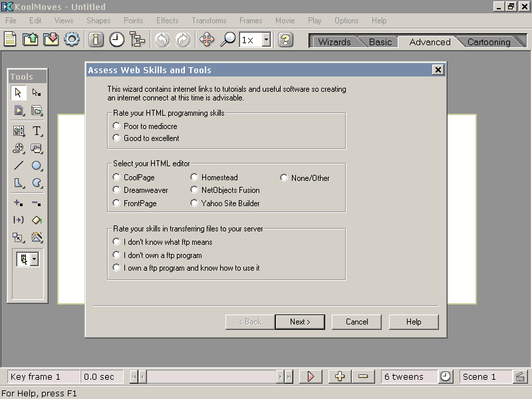This screenshot has height=399, width=532.
Task: Choose NetObjects Fusion as HTML editor
Action: (194, 190)
